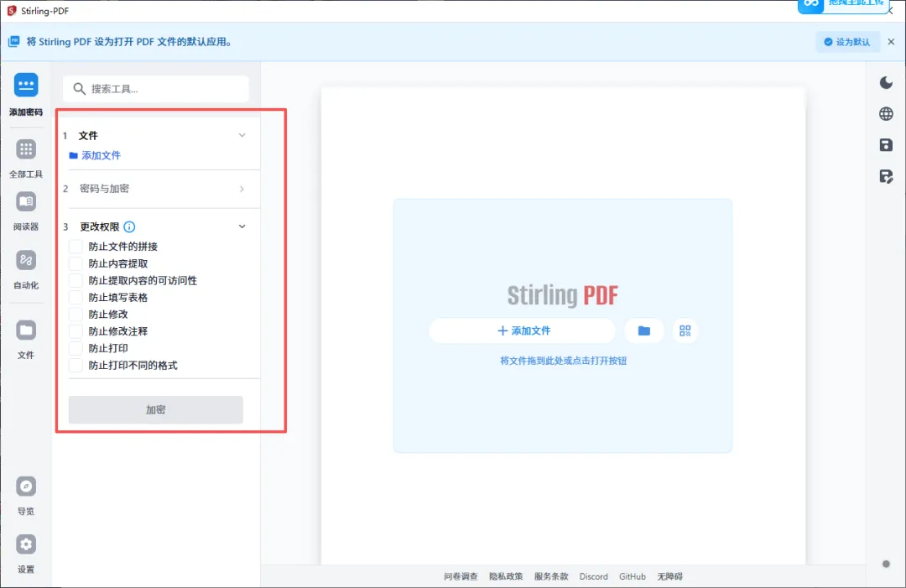Click the 加密 encrypt button
The width and height of the screenshot is (906, 588).
coord(155,409)
